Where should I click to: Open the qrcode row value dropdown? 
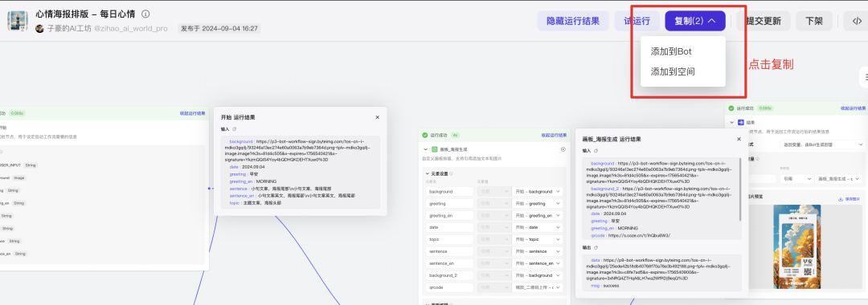coord(538,287)
